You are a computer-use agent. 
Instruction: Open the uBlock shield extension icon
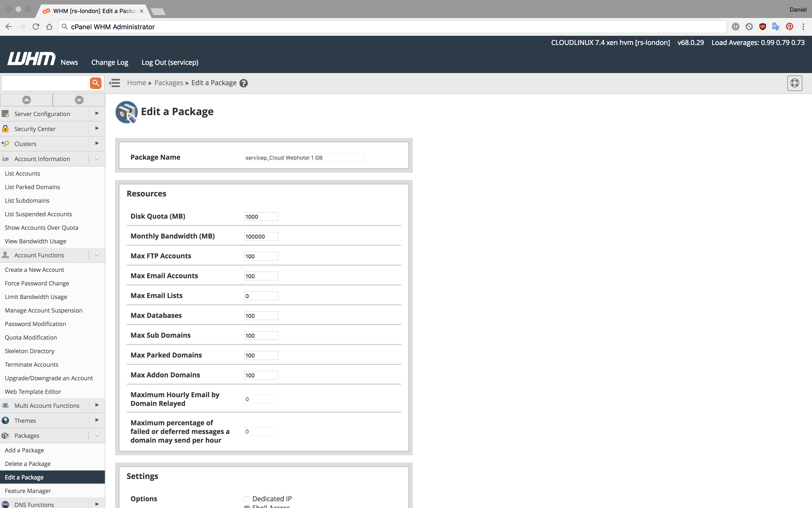[x=762, y=27]
